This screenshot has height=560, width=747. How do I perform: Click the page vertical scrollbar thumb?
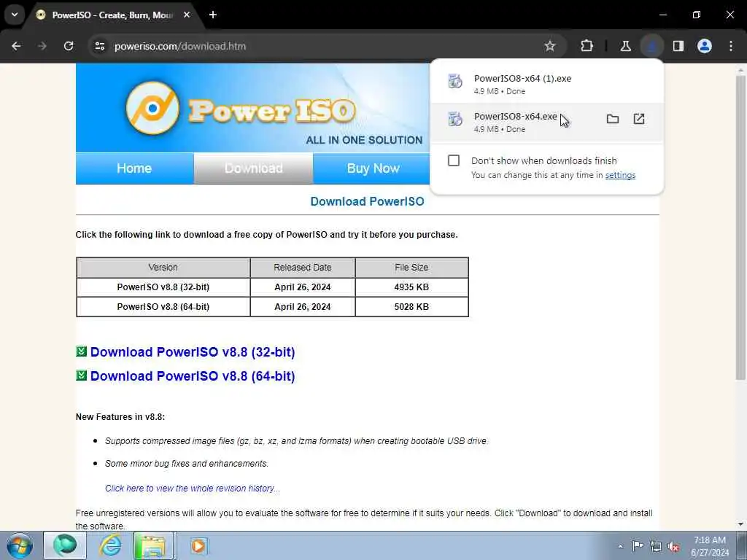pos(740,227)
